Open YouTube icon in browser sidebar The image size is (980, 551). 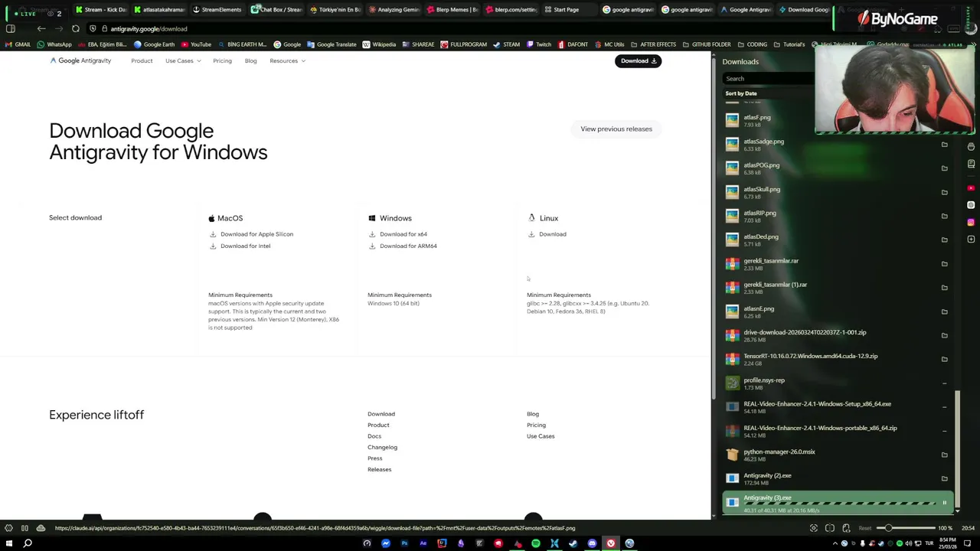(x=972, y=188)
